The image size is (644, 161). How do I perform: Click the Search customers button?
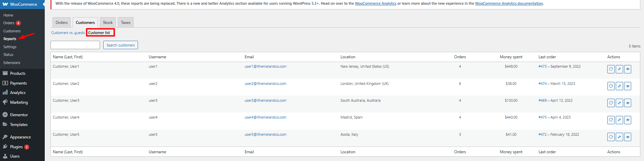(x=120, y=45)
